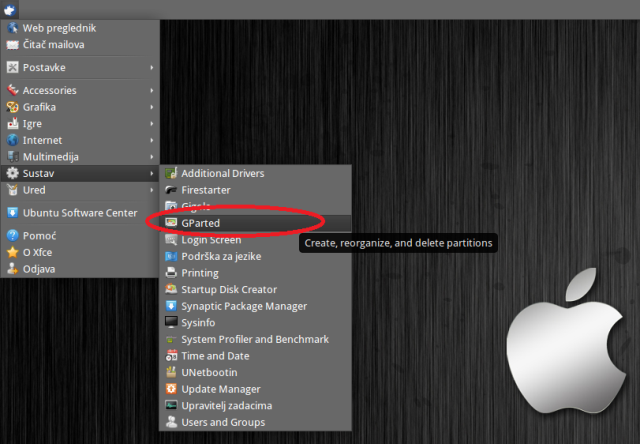Click the Users and Groups icon
The image size is (640, 444).
pos(171,422)
